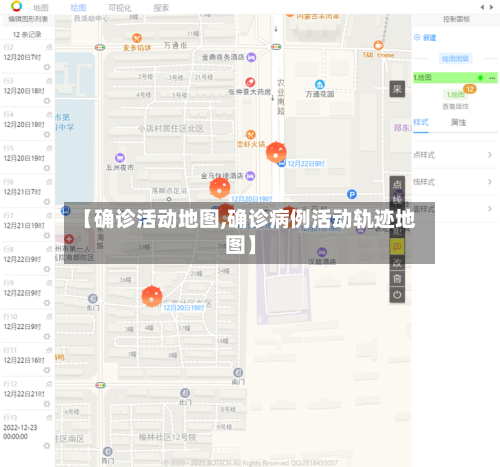Click the 西门 gate icon

click(107, 452)
